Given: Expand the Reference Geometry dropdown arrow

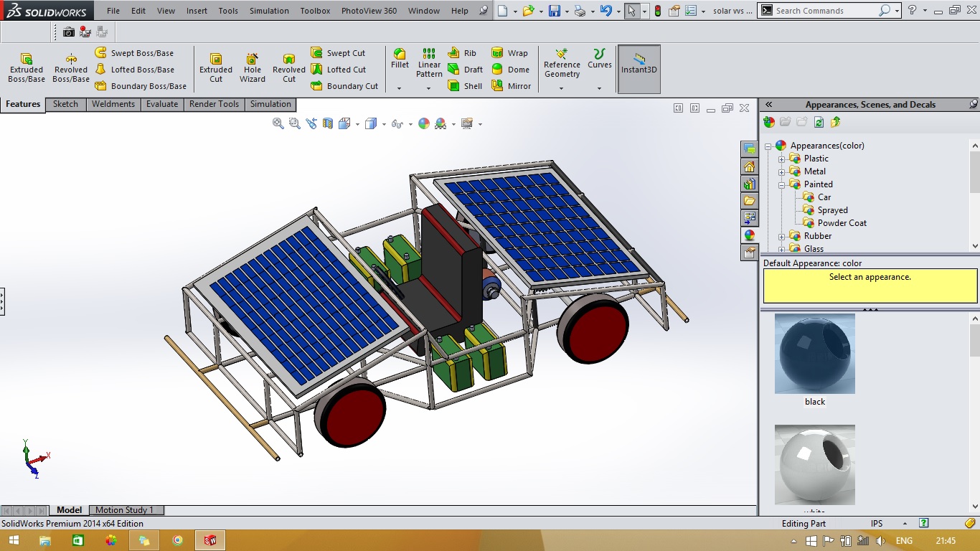Looking at the screenshot, I should click(x=562, y=88).
